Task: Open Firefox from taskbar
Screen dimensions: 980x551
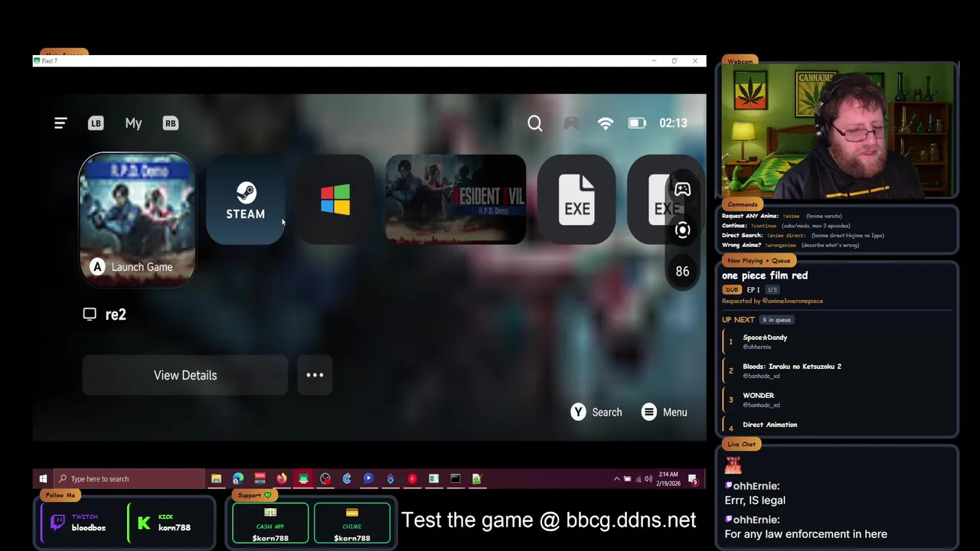Action: [282, 479]
